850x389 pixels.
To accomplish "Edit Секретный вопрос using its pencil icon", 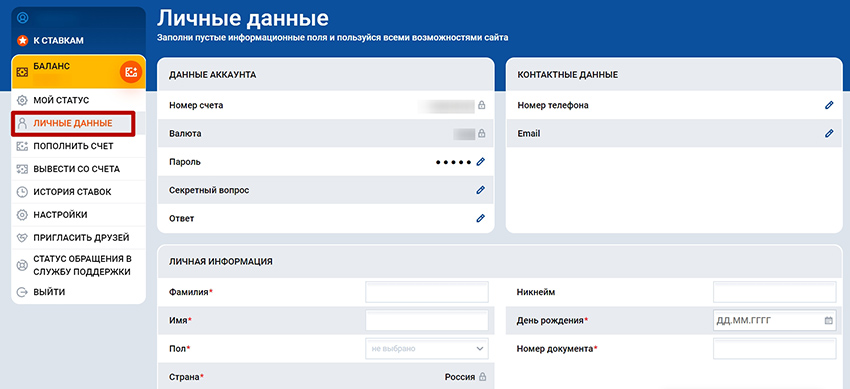I will 480,190.
